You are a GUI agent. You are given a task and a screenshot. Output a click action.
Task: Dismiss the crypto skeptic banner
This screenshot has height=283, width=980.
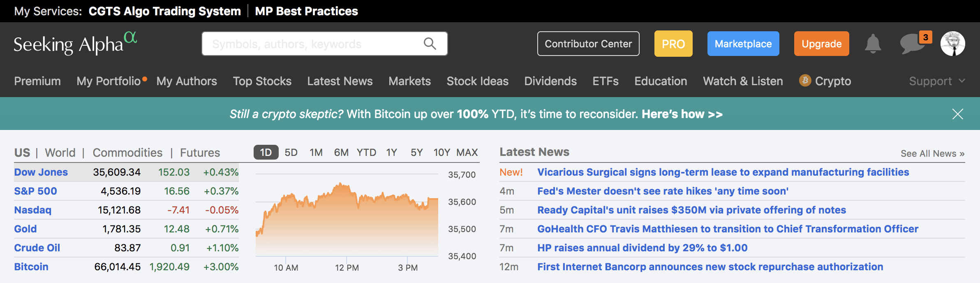(957, 114)
